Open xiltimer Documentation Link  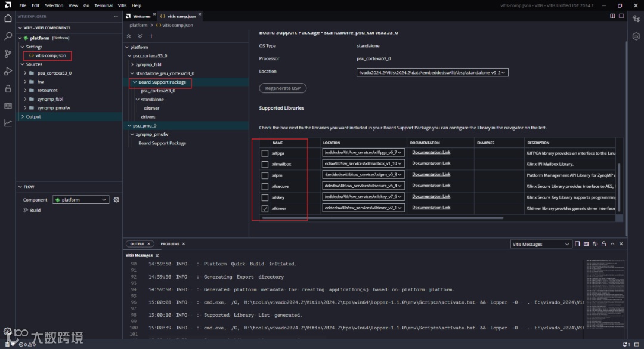point(431,208)
